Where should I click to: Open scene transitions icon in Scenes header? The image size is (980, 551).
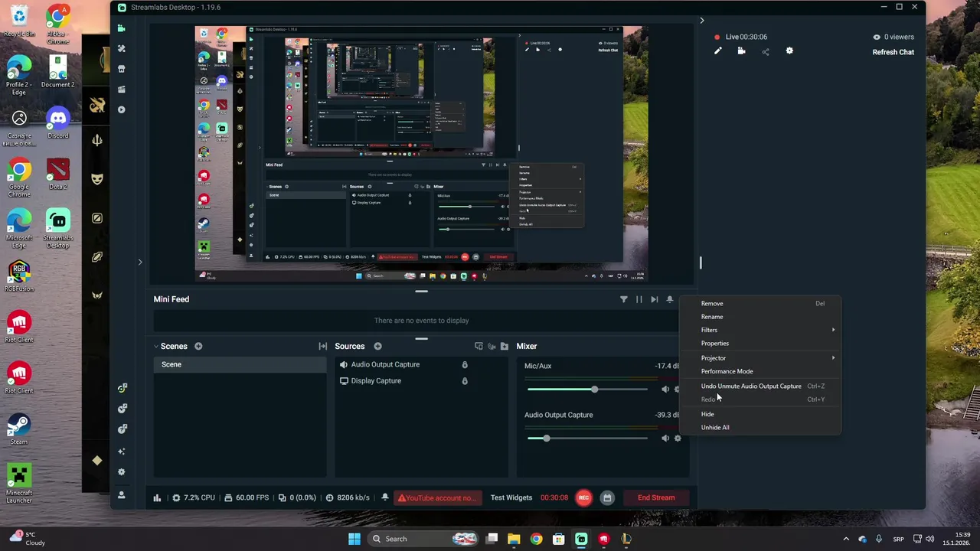point(323,347)
